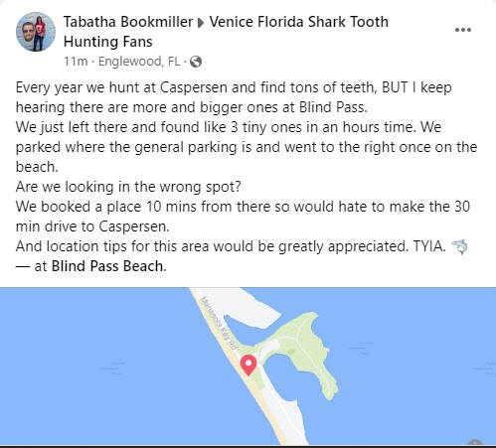Open the three-dot post options menu
496x448 pixels.
[463, 30]
